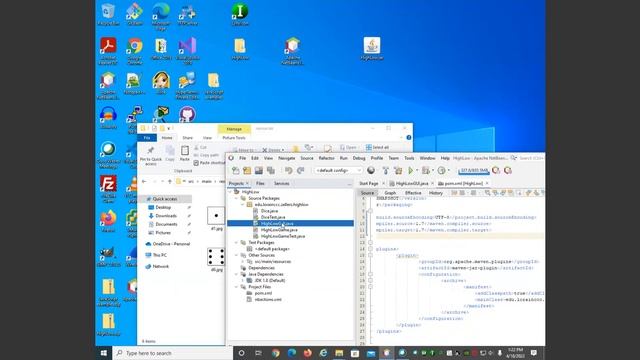Switch to Graph view of pom.xml
This screenshot has height=360, width=640.
[390, 193]
